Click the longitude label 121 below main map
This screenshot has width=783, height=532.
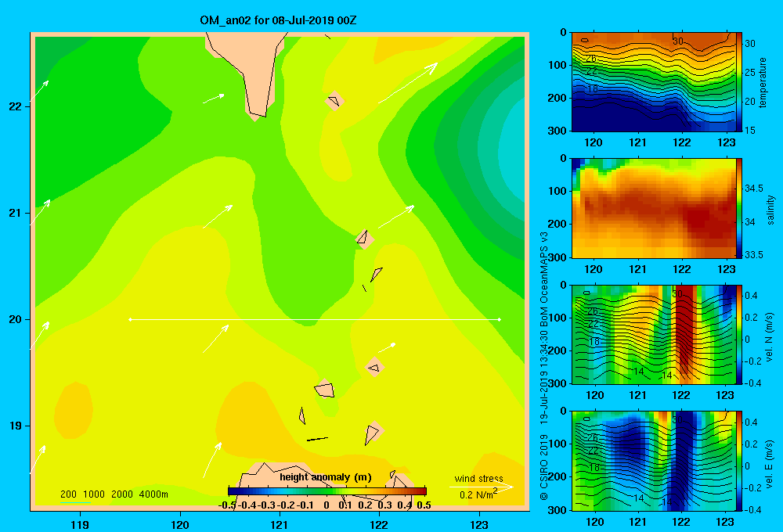pos(280,525)
